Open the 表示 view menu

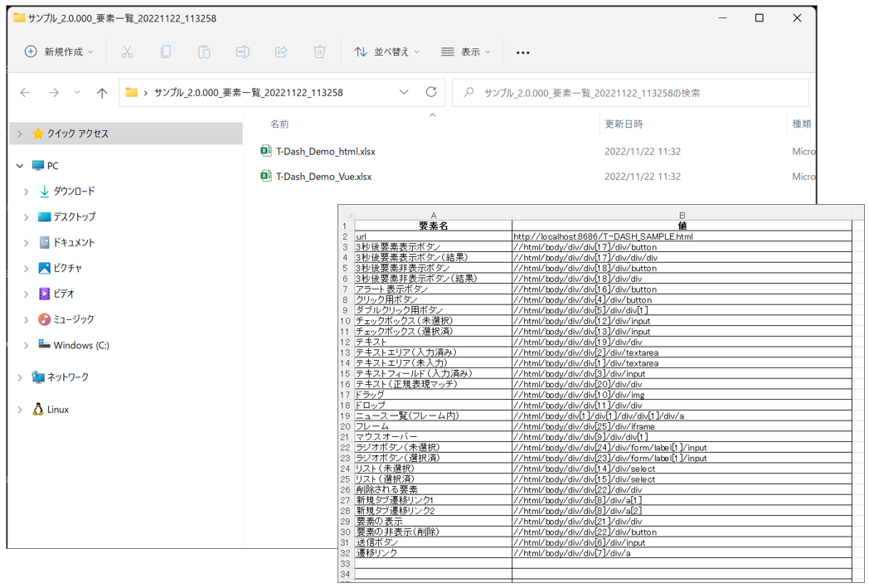[x=465, y=52]
